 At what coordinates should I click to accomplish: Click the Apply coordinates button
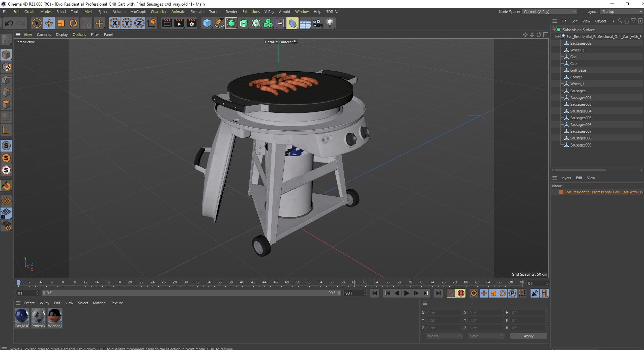pyautogui.click(x=529, y=336)
